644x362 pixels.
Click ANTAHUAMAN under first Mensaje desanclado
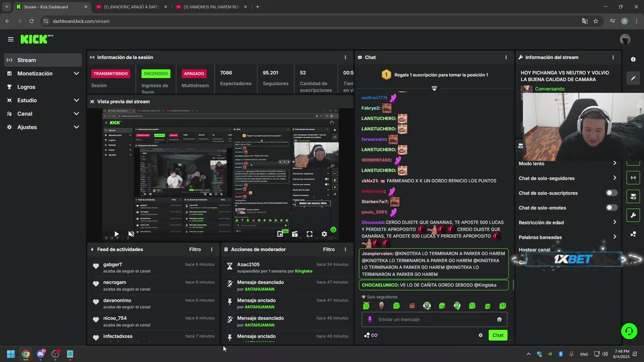[259, 289]
